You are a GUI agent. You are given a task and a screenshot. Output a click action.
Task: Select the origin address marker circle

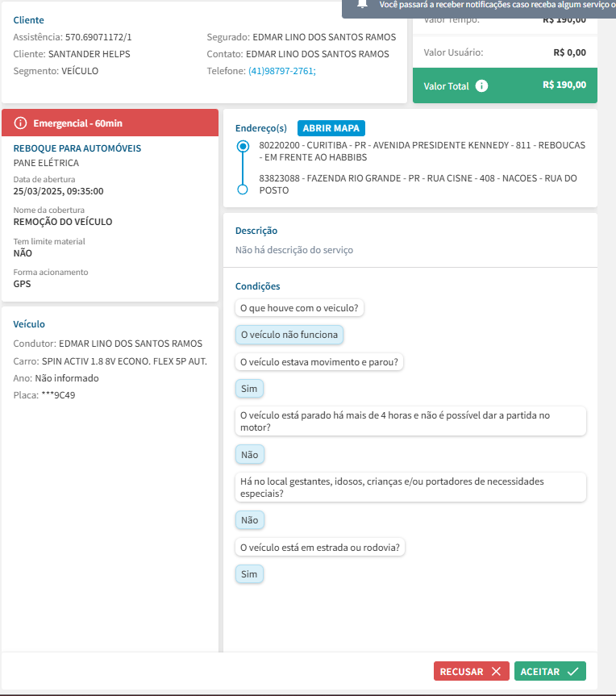[x=243, y=147]
